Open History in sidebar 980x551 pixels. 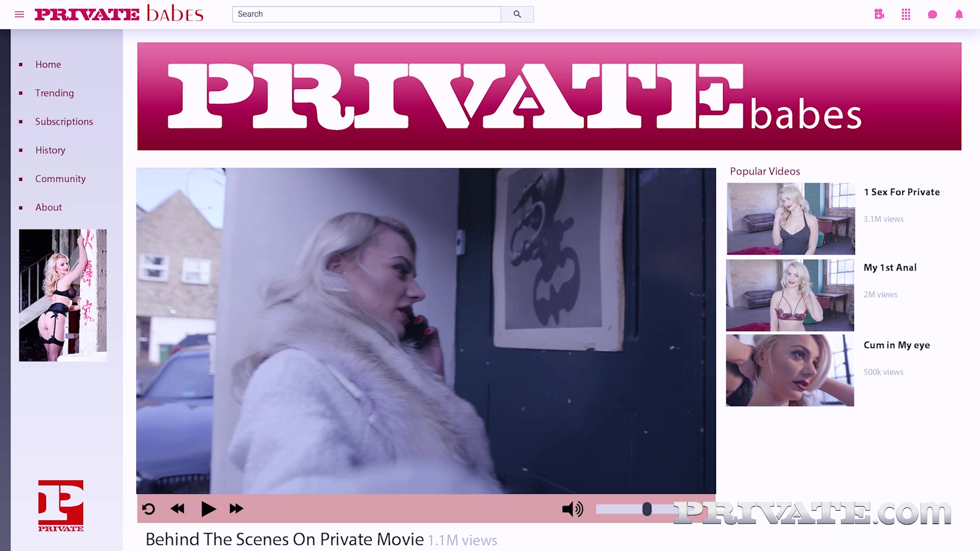coord(50,150)
